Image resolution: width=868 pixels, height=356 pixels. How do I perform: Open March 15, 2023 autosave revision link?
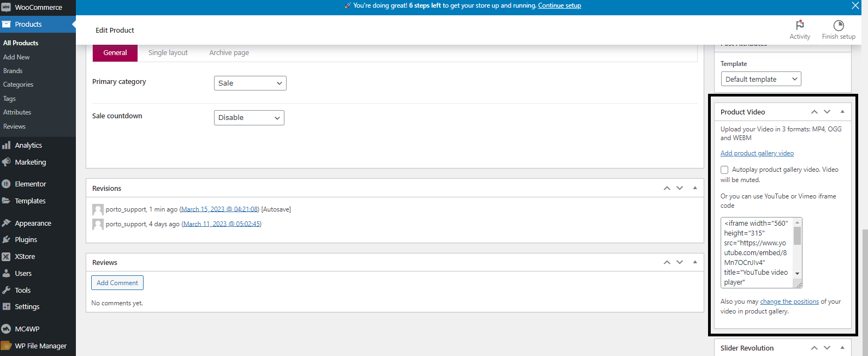tap(219, 209)
